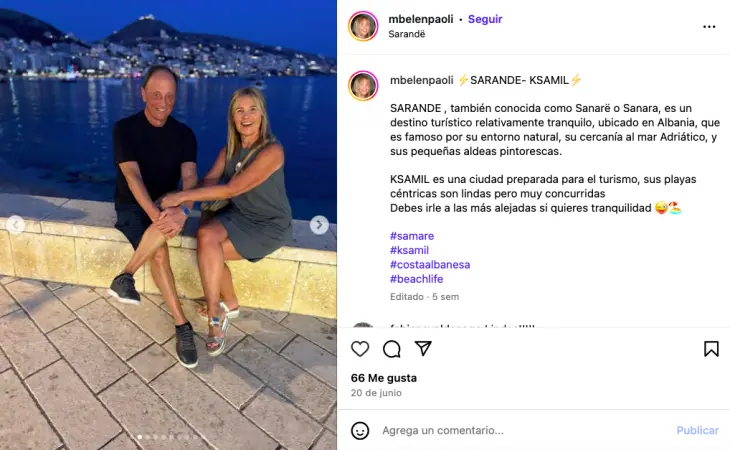Open the #costaalbanesa hashtag
This screenshot has width=730, height=450.
point(430,265)
